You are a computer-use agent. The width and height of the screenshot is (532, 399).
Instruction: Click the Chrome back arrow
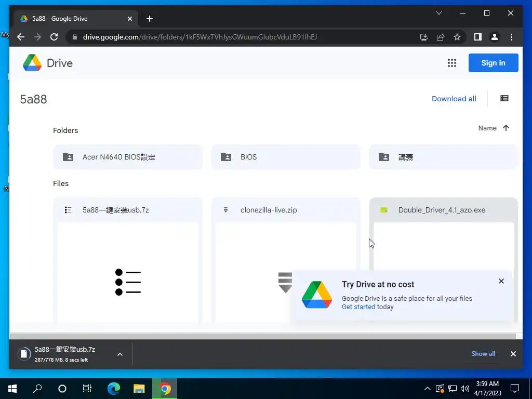(21, 37)
